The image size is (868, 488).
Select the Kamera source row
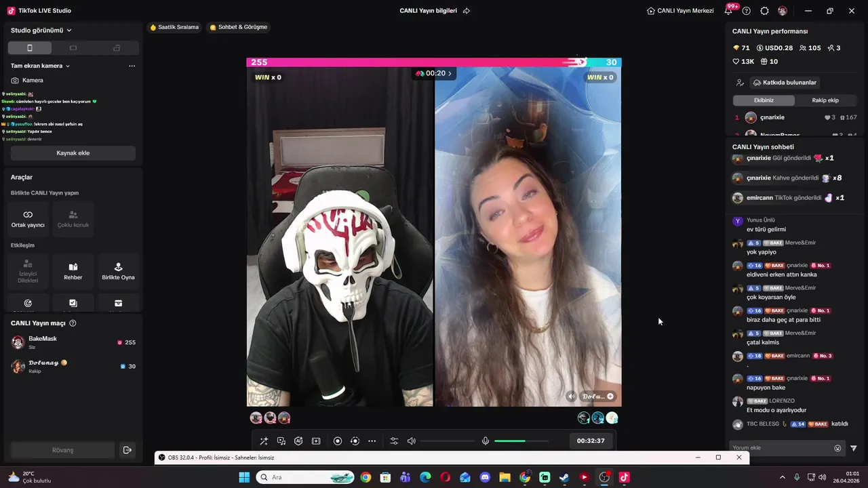click(x=73, y=80)
